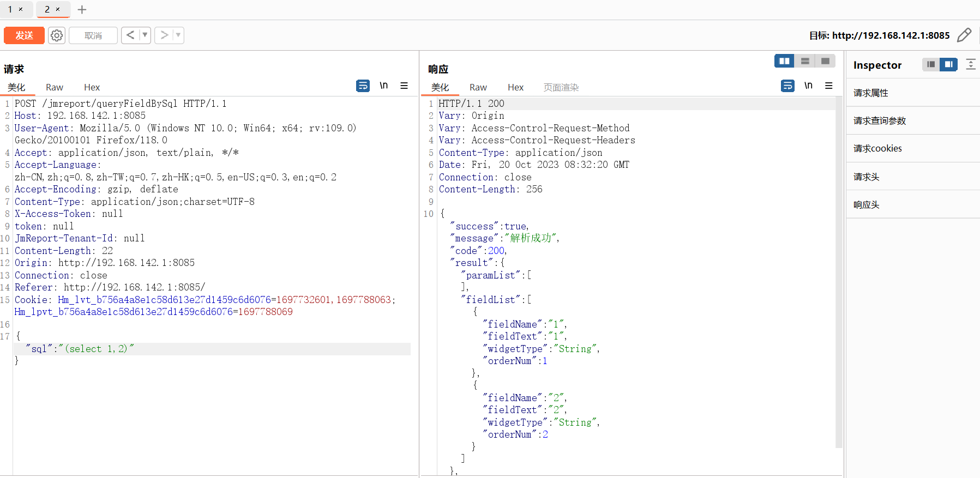Toggle word wrap in response panel

pos(787,86)
